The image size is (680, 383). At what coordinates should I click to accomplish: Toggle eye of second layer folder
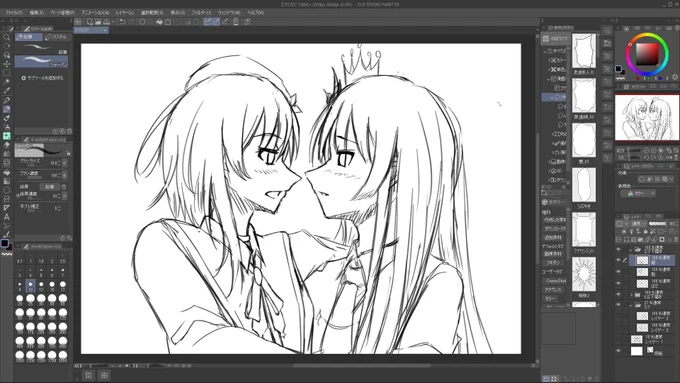click(x=619, y=295)
